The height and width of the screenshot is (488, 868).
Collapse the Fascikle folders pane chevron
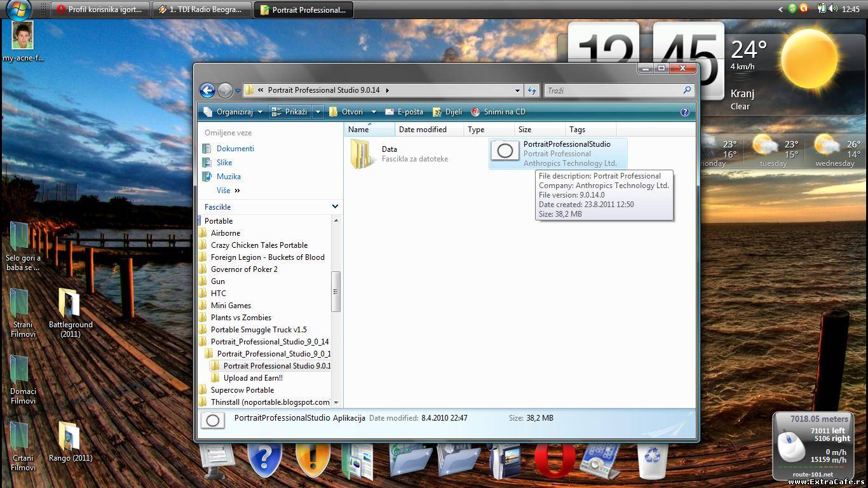pyautogui.click(x=335, y=207)
